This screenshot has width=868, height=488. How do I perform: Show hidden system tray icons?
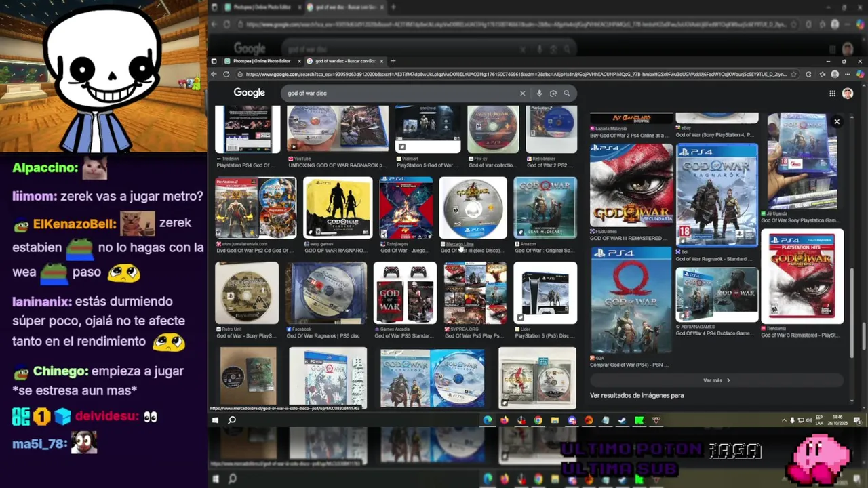783,420
